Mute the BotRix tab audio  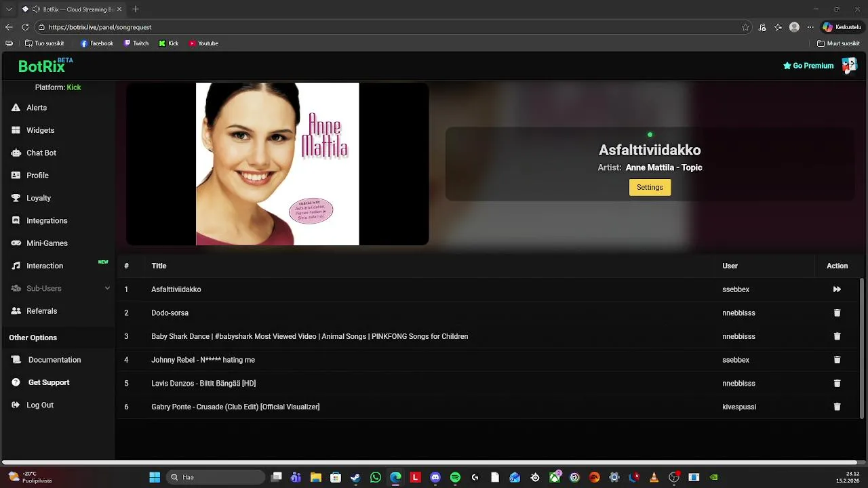[x=35, y=9]
